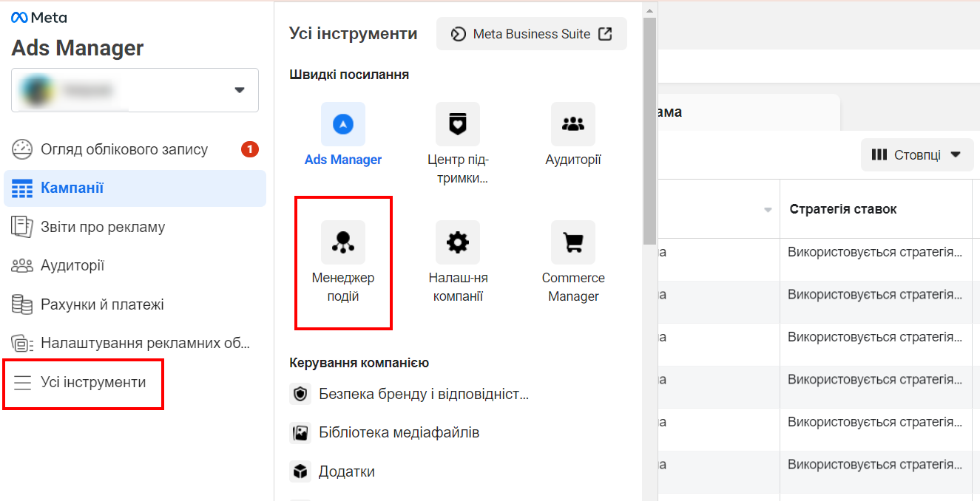This screenshot has height=501, width=980.
Task: Click the Campaigns table icon
Action: pos(22,188)
